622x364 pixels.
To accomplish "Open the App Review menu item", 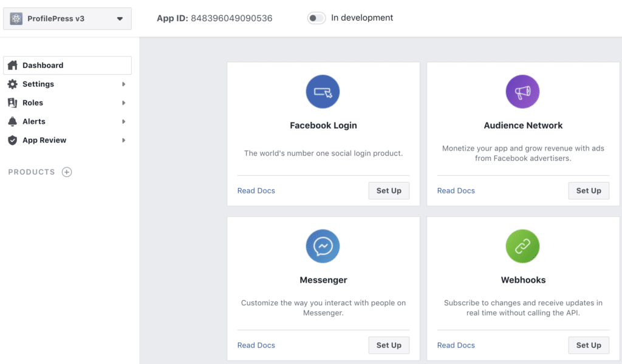I will click(67, 140).
